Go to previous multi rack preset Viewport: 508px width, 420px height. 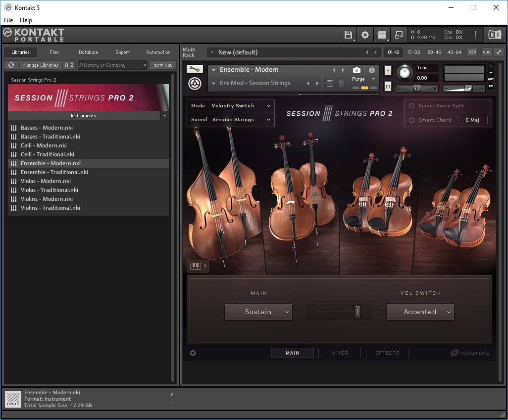[367, 52]
